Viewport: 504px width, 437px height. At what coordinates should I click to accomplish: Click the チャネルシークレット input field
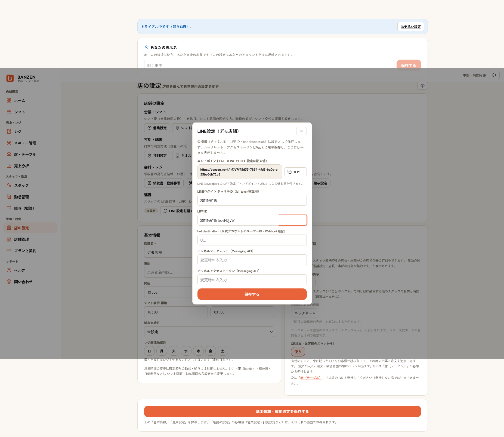pyautogui.click(x=252, y=260)
